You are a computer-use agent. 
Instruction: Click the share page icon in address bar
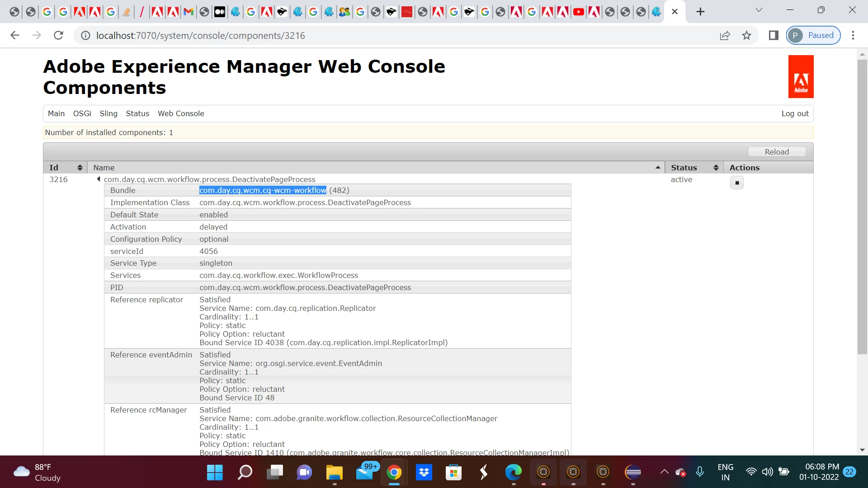click(725, 35)
